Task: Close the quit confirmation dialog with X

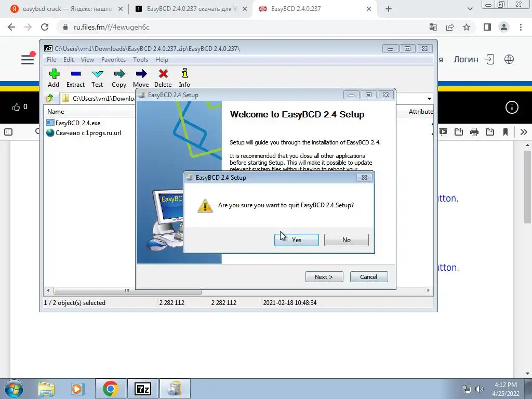Action: [364, 178]
